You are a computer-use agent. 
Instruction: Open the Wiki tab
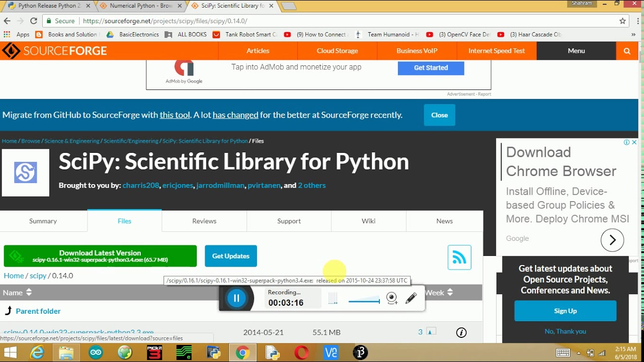point(369,221)
